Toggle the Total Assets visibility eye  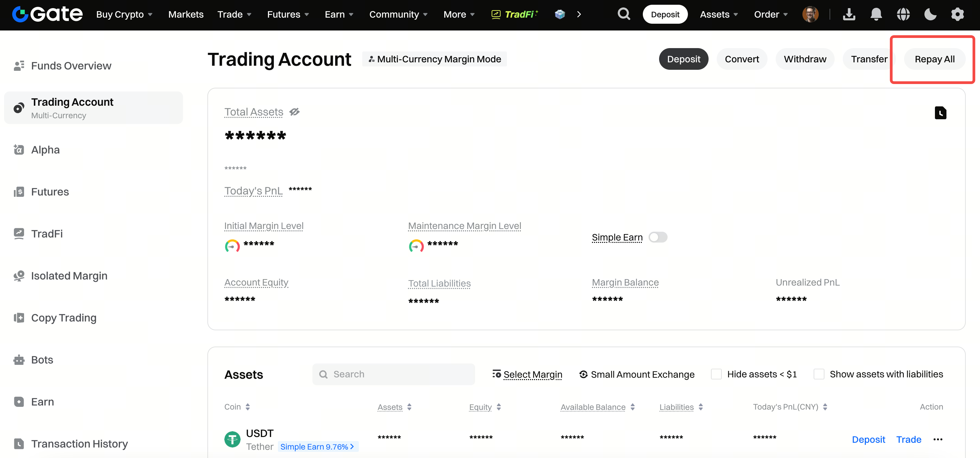(294, 112)
